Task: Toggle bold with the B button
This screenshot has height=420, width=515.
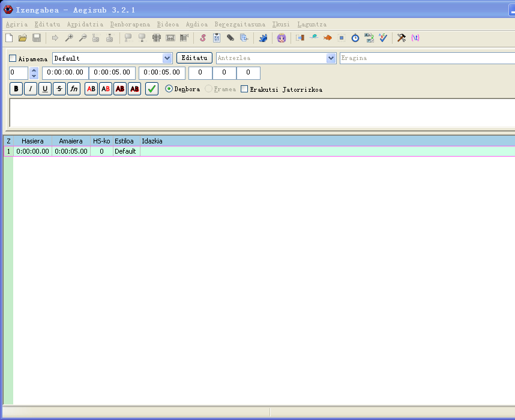Action: 16,89
